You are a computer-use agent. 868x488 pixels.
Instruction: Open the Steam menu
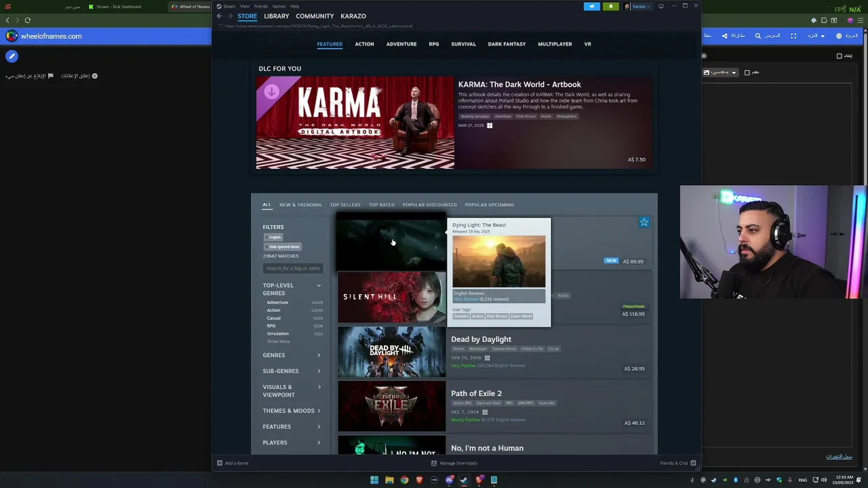(229, 6)
